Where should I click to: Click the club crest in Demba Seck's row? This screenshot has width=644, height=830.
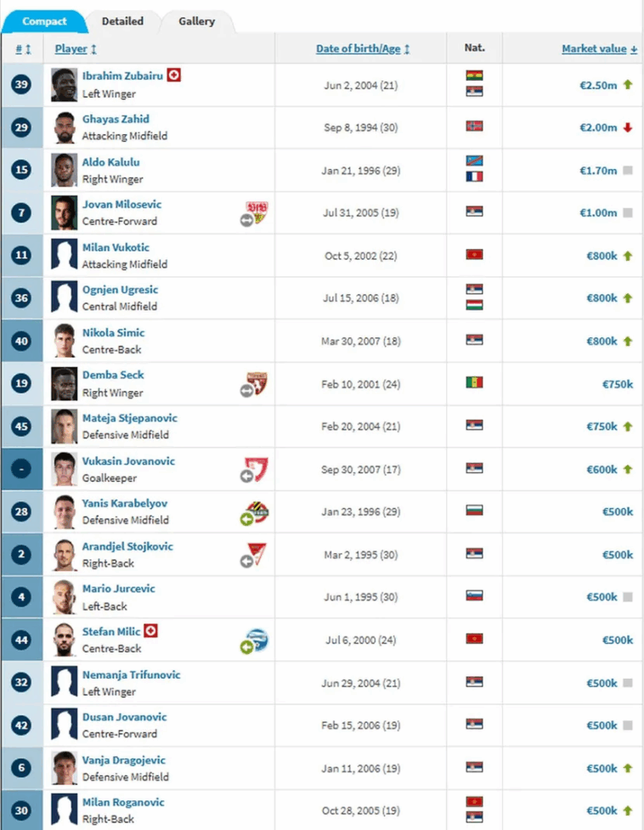click(257, 383)
